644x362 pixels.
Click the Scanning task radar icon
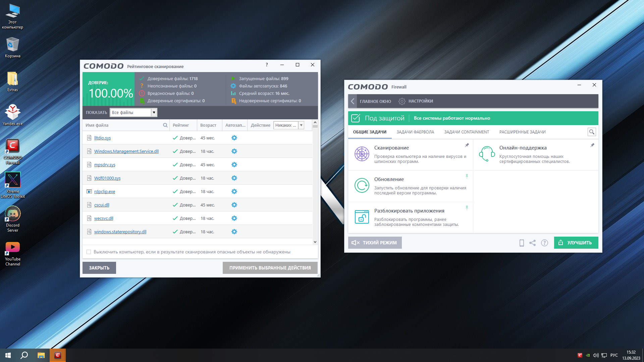(362, 154)
